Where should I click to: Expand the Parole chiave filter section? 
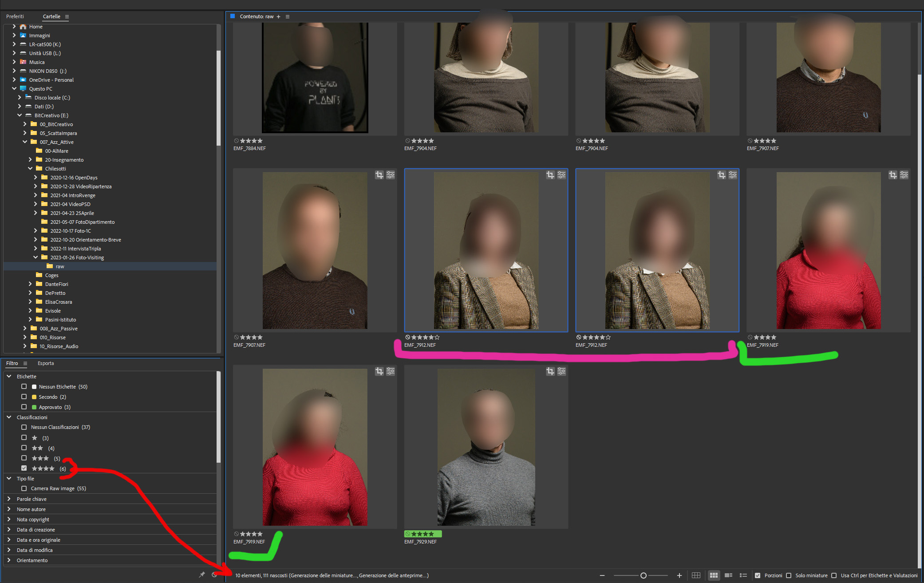pyautogui.click(x=8, y=499)
